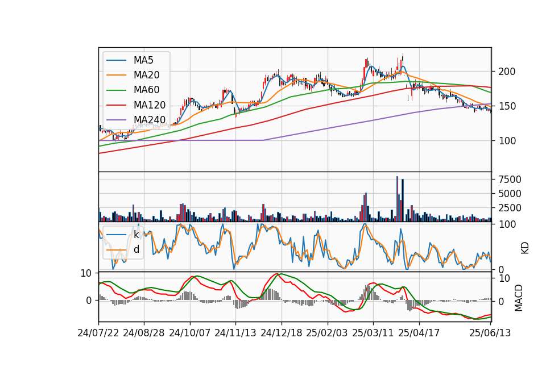This screenshot has height=392, width=546.
Task: Click the 24/07/22 date axis label
Action: pyautogui.click(x=98, y=333)
